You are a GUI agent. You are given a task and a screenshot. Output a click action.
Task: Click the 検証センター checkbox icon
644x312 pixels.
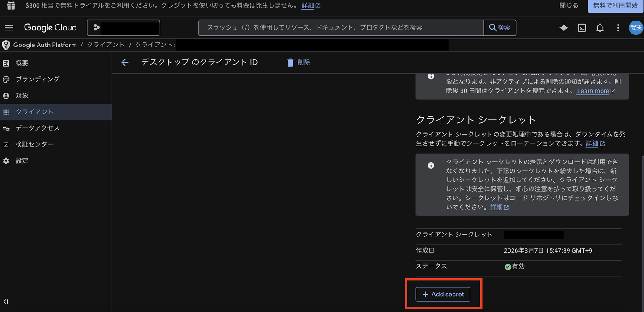(6, 144)
